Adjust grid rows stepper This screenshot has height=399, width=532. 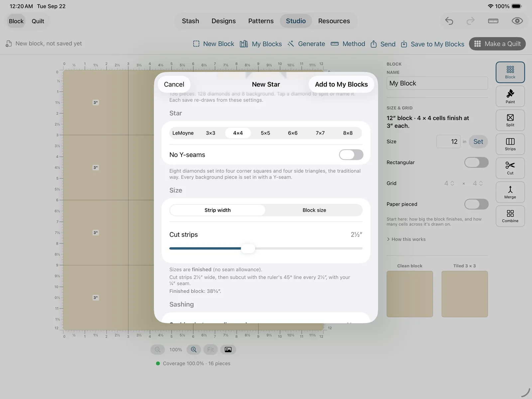click(478, 183)
